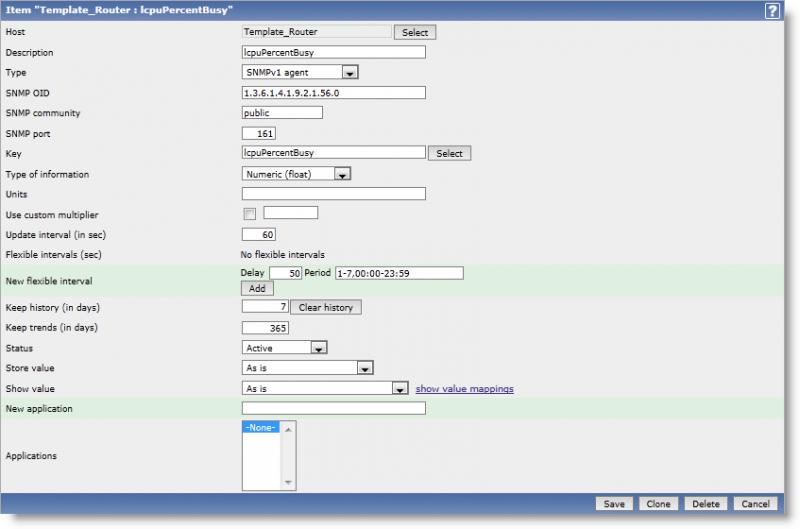Click the SNMP port field
Screen dimensions: 800x529
pyautogui.click(x=259, y=133)
